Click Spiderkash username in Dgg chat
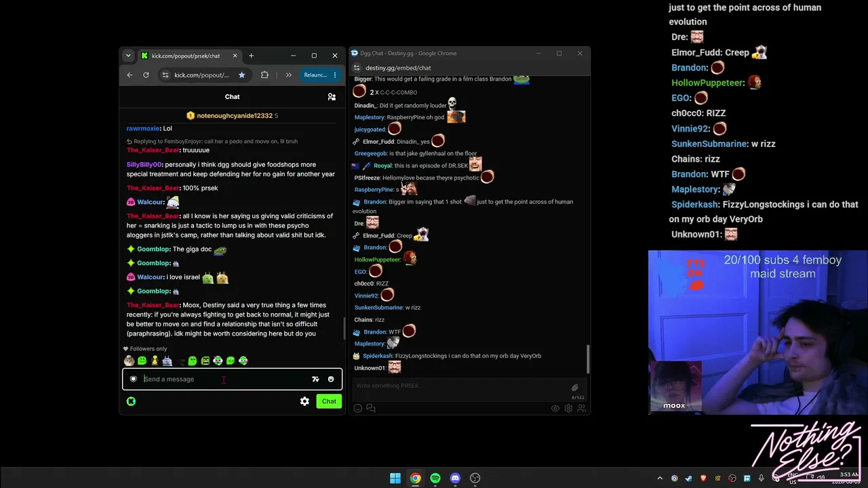The height and width of the screenshot is (488, 868). pos(377,356)
